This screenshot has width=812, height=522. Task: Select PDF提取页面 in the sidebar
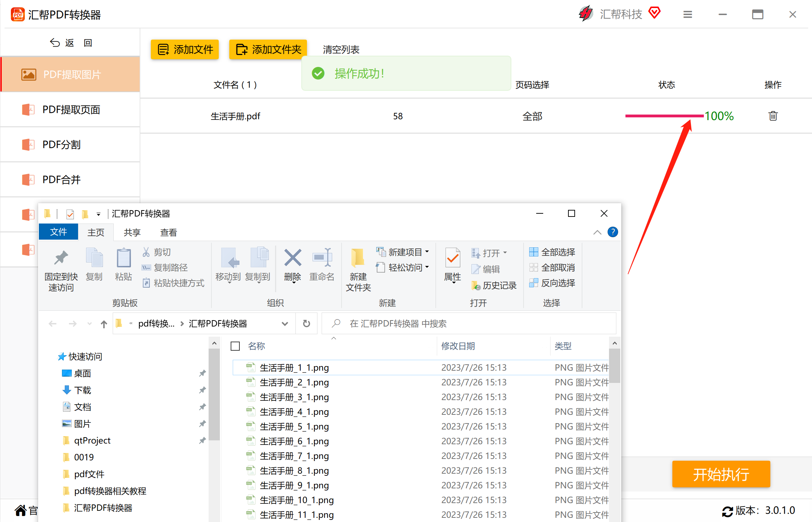(x=70, y=109)
